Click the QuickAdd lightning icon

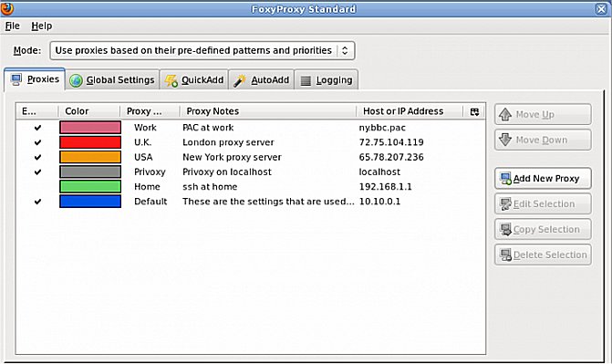click(171, 80)
